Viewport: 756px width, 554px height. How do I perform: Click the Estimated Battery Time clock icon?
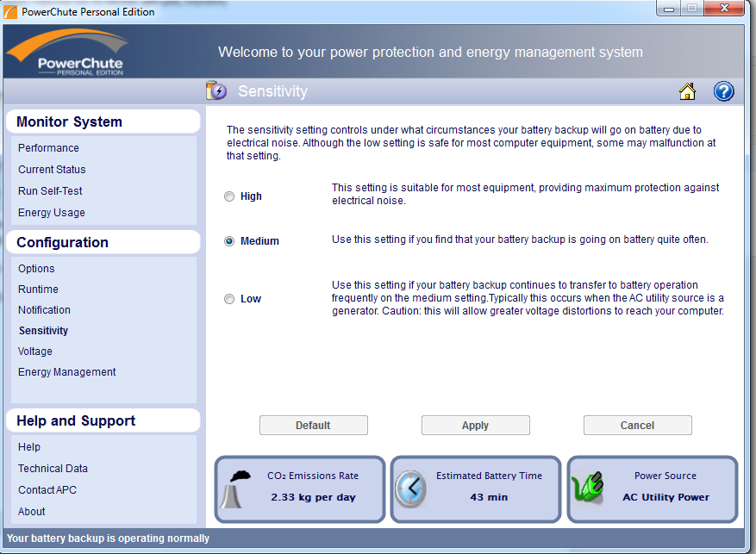[x=411, y=489]
